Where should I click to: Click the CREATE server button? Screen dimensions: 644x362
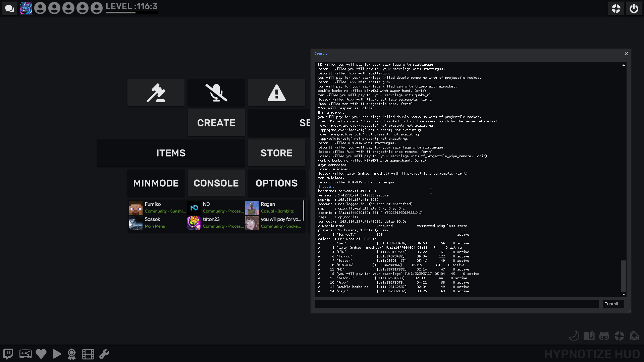coord(216,123)
